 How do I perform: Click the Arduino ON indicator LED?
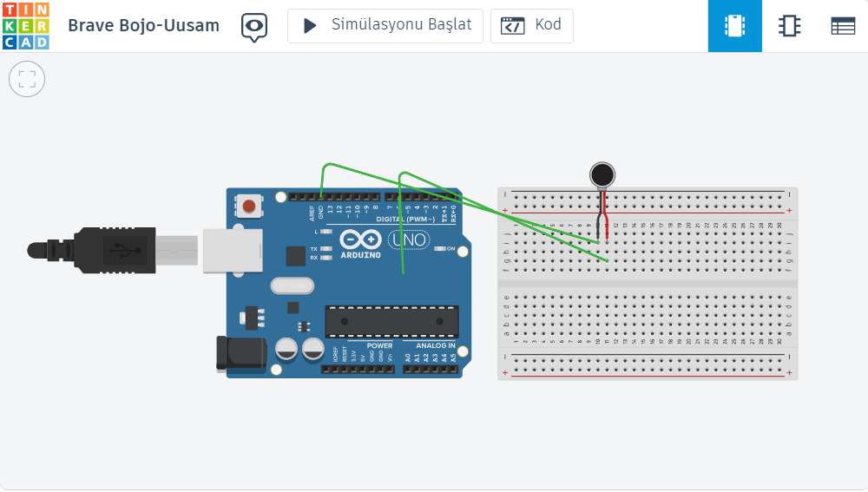point(440,249)
